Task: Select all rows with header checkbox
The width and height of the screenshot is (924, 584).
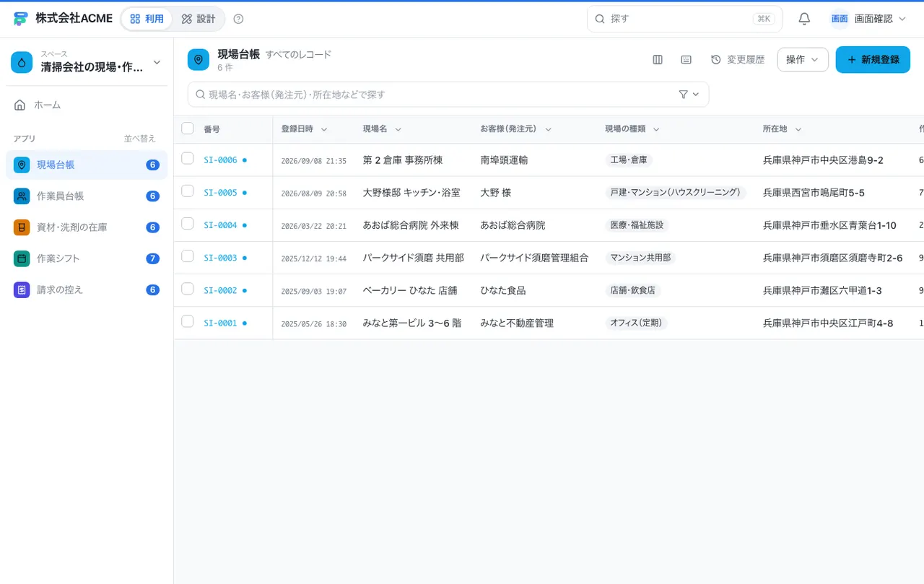Action: pos(188,128)
